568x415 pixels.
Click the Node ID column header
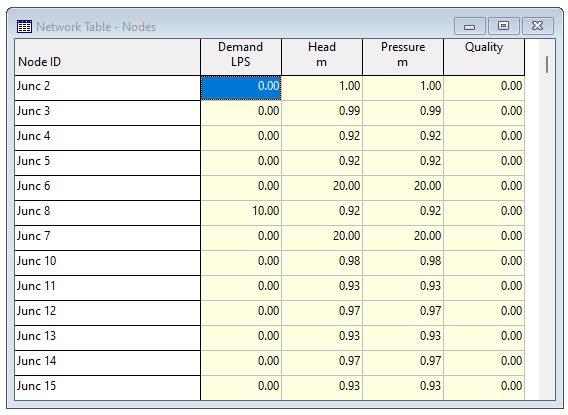[x=108, y=57]
